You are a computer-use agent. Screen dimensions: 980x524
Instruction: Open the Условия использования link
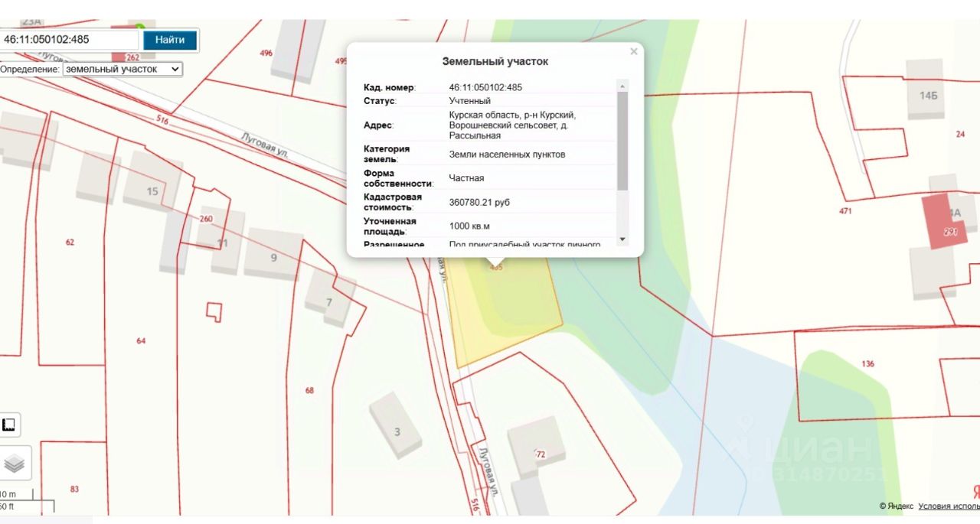pos(949,506)
